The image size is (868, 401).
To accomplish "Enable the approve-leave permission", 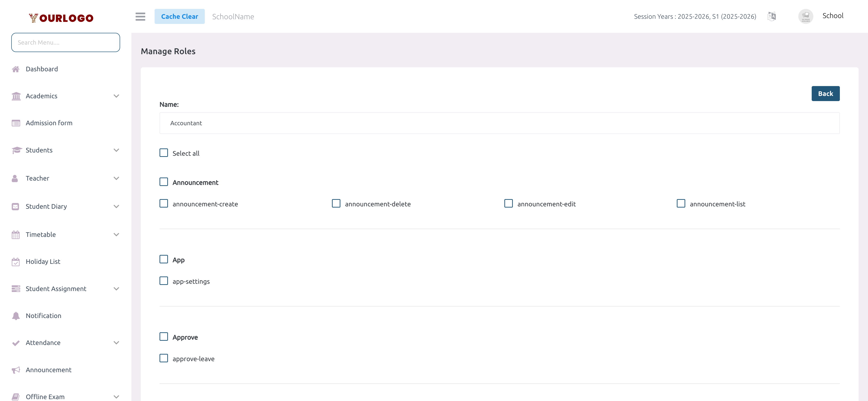I will [164, 358].
